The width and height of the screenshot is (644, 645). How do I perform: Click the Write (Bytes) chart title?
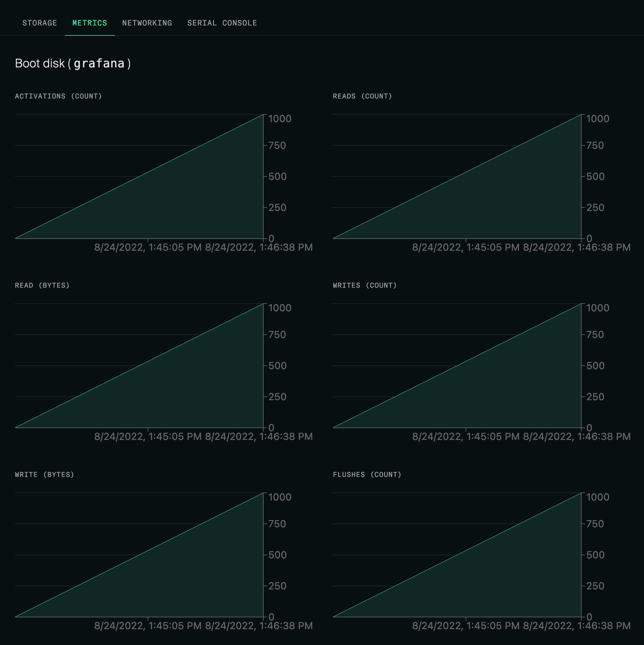44,474
